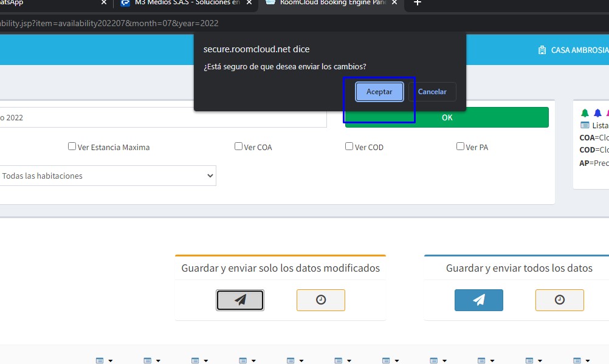Open the Todas las habitaciones dropdown
The height and width of the screenshot is (364, 609).
[x=108, y=176]
